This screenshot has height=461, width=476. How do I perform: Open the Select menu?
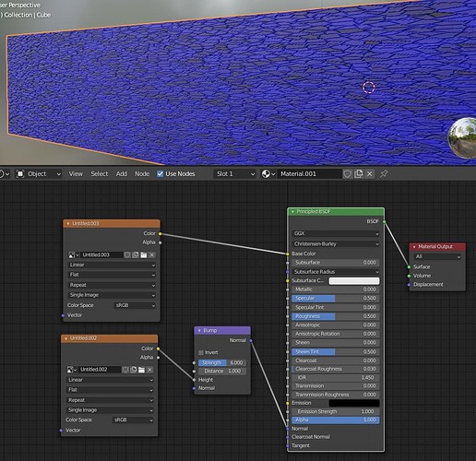click(100, 174)
